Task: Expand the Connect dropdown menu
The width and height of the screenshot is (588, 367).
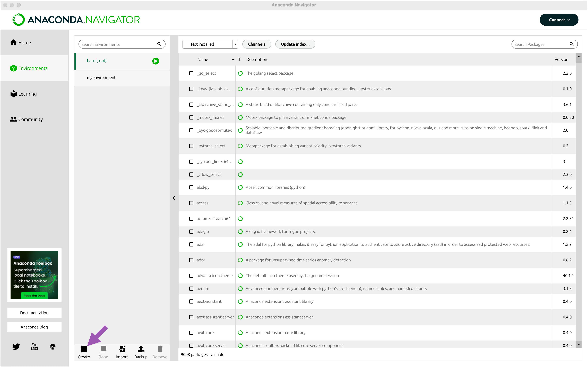Action: click(559, 20)
